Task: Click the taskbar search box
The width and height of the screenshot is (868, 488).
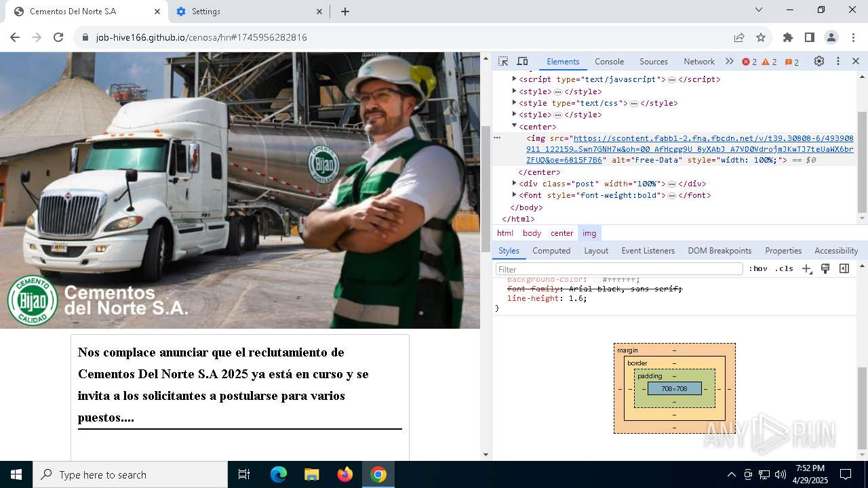Action: pyautogui.click(x=130, y=474)
